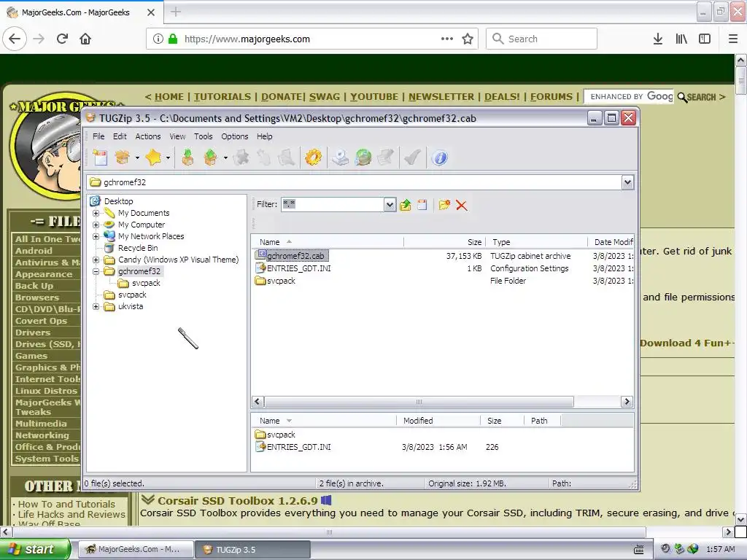Image resolution: width=747 pixels, height=560 pixels.
Task: Open dropdown arrow next to open archive icon
Action: (x=137, y=157)
